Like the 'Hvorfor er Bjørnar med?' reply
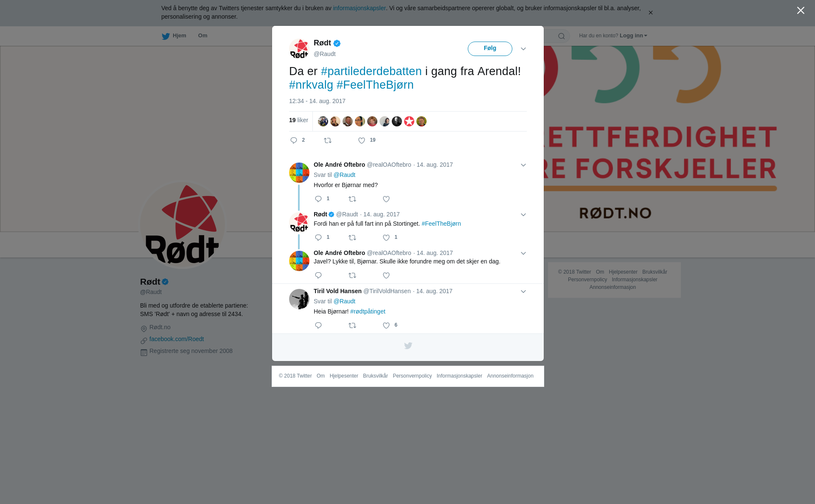Screen dimensions: 815x504 [386, 199]
